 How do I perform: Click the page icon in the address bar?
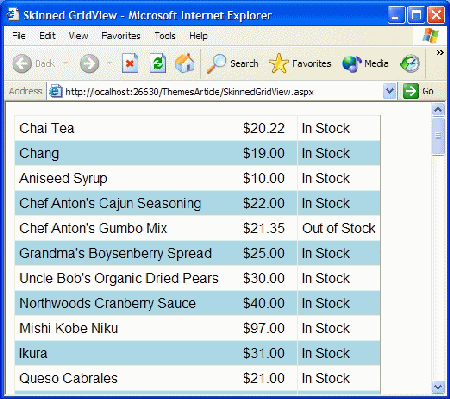point(55,91)
